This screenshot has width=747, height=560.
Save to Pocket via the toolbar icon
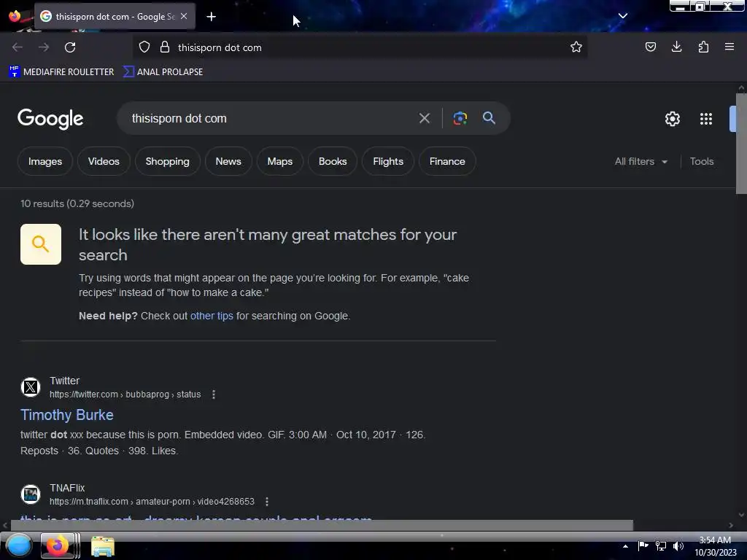point(650,47)
